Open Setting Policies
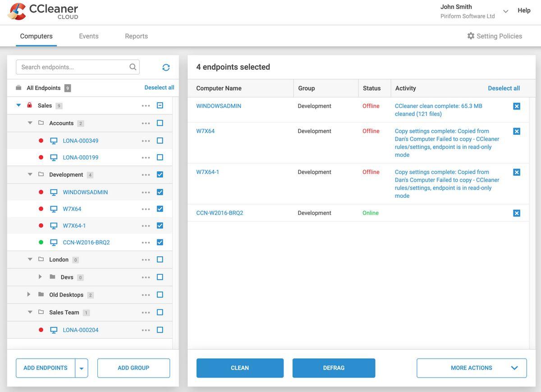Viewport: 541px width, 392px height. (495, 36)
